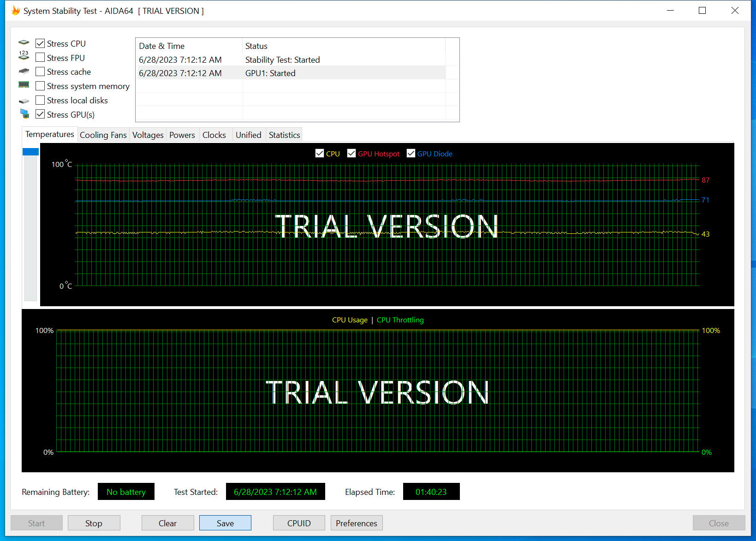Click the GPU Hotspot value 87

click(x=706, y=180)
